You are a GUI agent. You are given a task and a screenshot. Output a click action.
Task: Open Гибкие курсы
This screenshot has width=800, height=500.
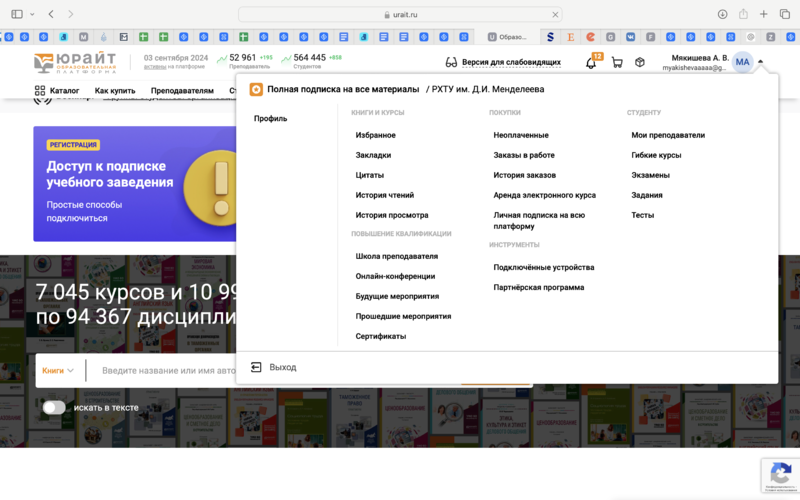coord(656,155)
